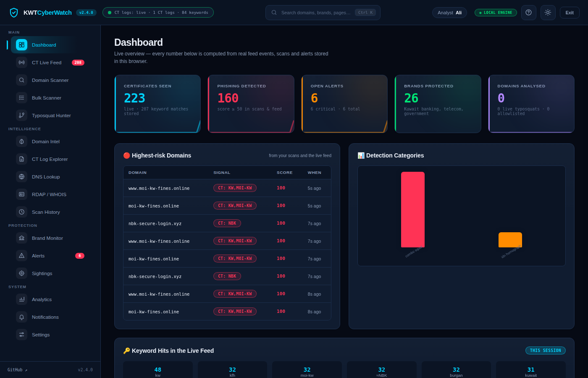This screenshot has height=378, width=588.
Task: Open Domain Scanner magnifier icon
Action: click(x=21, y=80)
